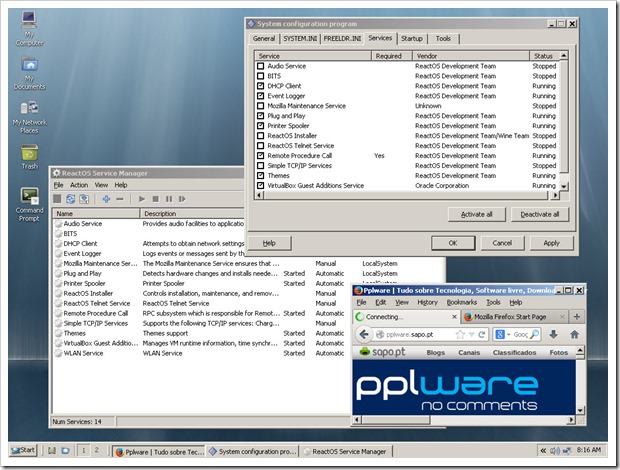Click services list horizontal scrollbar
Viewport: 620px width, 470px height.
point(406,195)
